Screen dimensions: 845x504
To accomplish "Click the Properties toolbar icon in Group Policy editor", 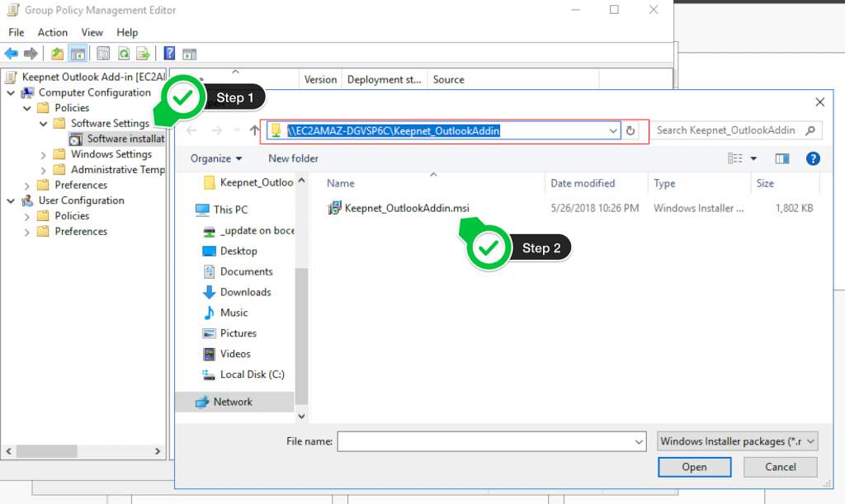I will coord(103,54).
